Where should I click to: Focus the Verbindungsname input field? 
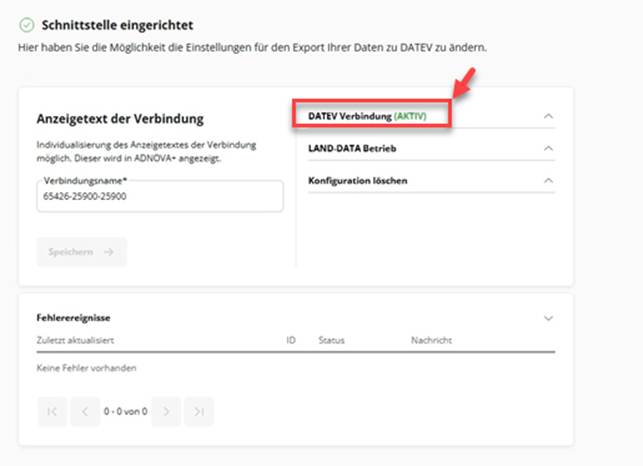click(160, 196)
